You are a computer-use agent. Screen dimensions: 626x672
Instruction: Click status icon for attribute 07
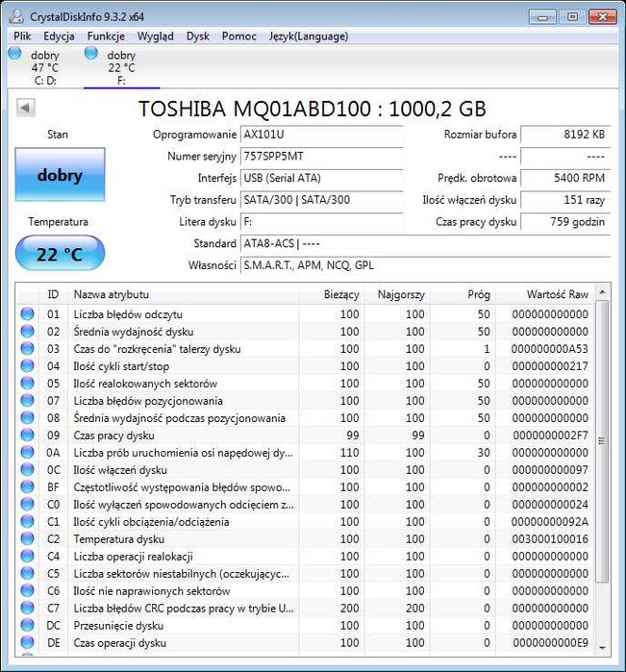(27, 400)
